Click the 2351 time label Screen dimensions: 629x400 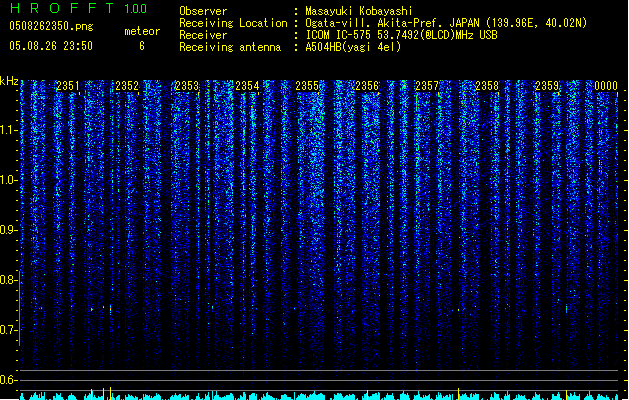point(68,86)
